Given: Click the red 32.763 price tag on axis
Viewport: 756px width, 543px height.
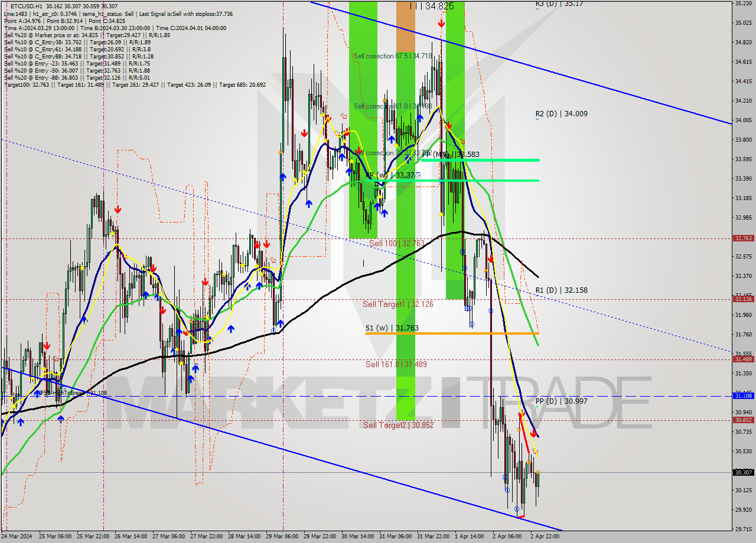Looking at the screenshot, I should pyautogui.click(x=743, y=238).
